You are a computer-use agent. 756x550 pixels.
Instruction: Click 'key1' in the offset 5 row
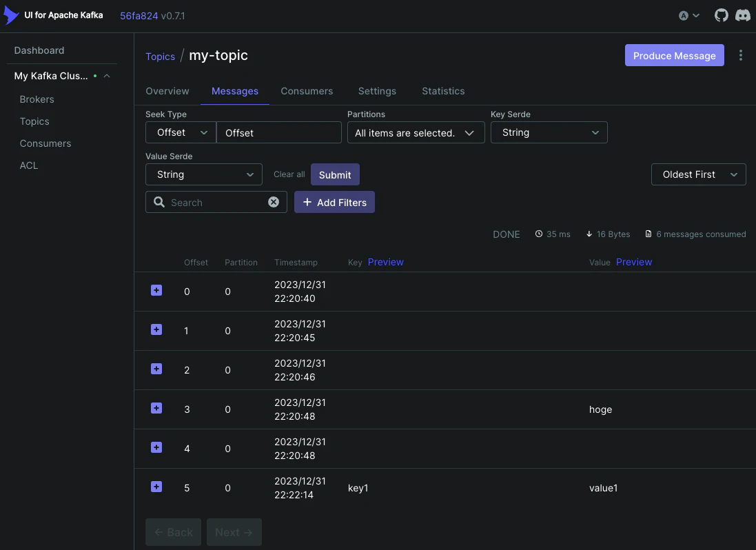click(x=358, y=488)
